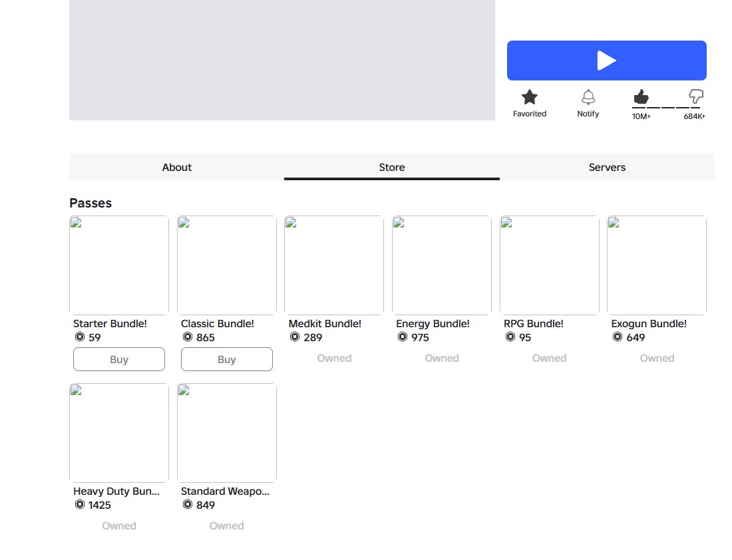Image resolution: width=732 pixels, height=560 pixels.
Task: Click the 10M+ likes count
Action: (641, 116)
